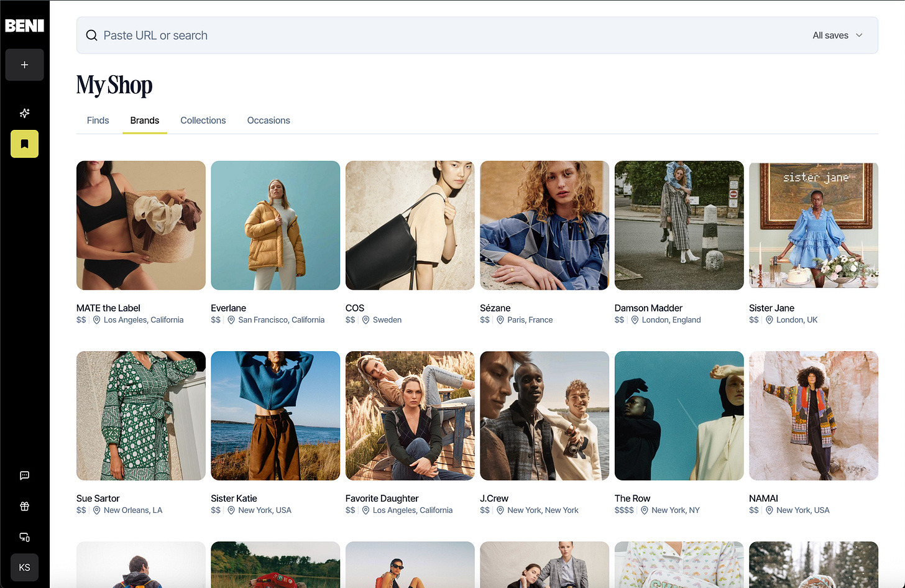This screenshot has height=588, width=905.
Task: Click the Sézane brand name
Action: [x=495, y=308]
